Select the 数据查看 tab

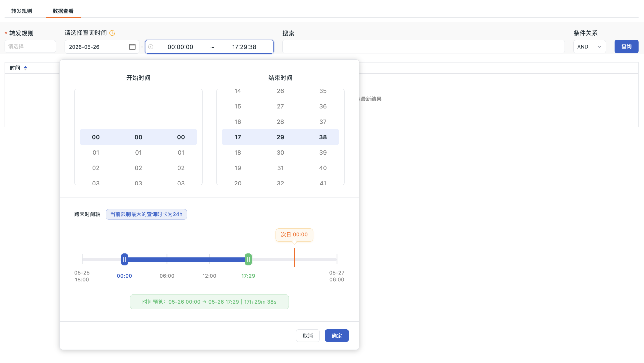(x=63, y=11)
